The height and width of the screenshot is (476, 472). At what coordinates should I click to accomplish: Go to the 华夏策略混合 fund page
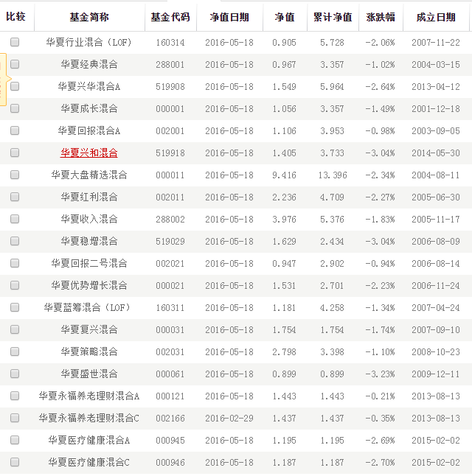(89, 351)
